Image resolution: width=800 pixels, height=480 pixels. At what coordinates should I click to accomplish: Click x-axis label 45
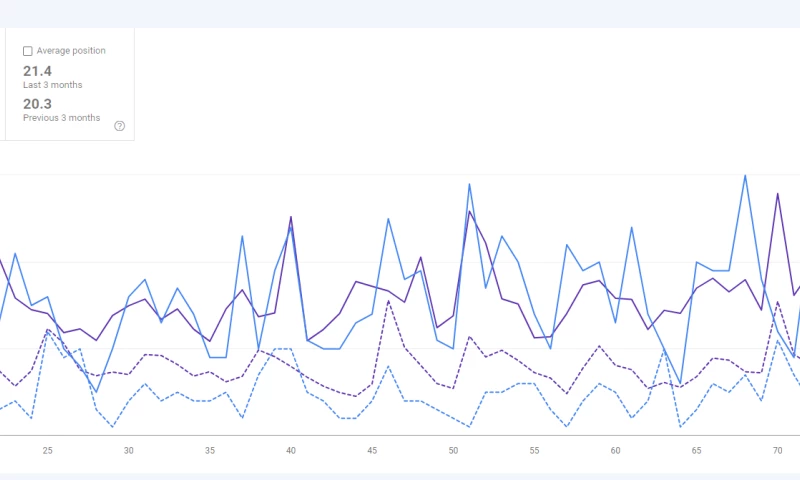(x=372, y=451)
